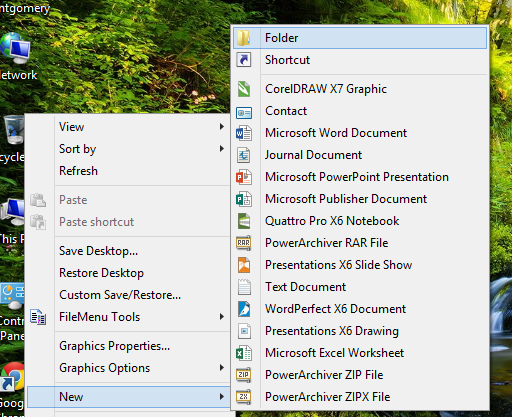Screen dimensions: 512x417
Task: Select the Control Panel desktop icon
Action: click(x=12, y=312)
